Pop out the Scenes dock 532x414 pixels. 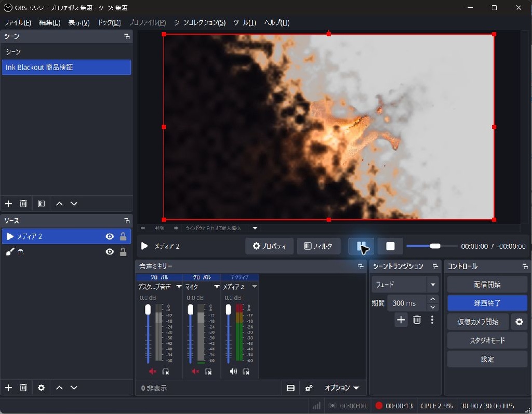pyautogui.click(x=127, y=36)
